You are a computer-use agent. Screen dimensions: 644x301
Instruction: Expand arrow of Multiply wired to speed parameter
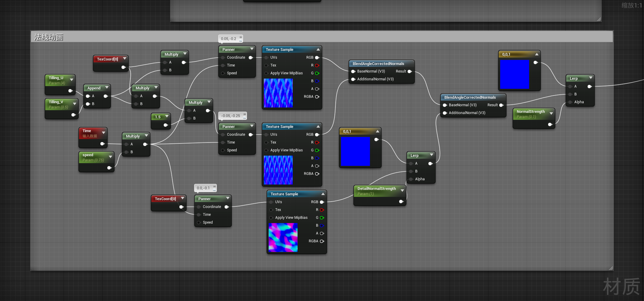(x=146, y=136)
